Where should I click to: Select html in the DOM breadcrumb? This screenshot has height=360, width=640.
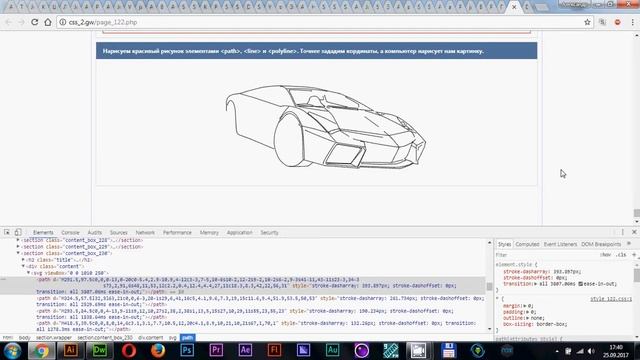8,338
